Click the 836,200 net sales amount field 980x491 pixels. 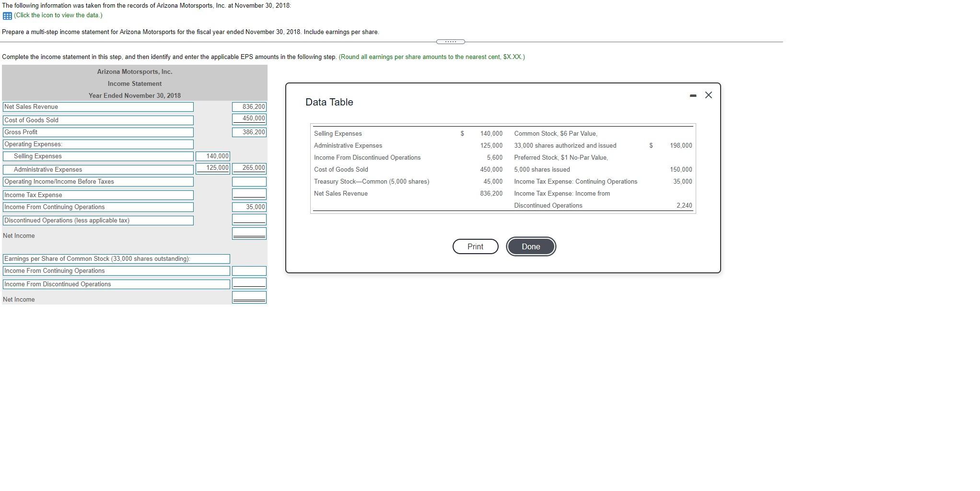coord(249,107)
